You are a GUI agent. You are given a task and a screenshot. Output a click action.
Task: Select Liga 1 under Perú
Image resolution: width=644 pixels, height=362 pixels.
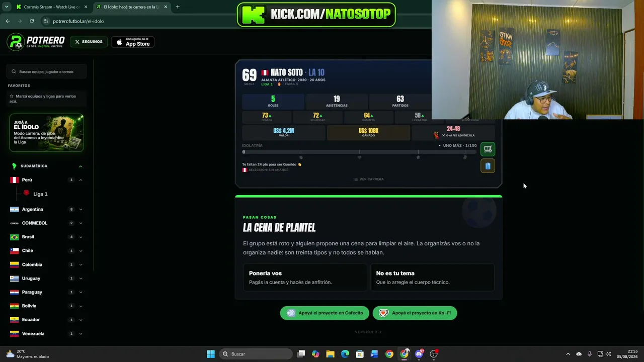click(x=40, y=194)
